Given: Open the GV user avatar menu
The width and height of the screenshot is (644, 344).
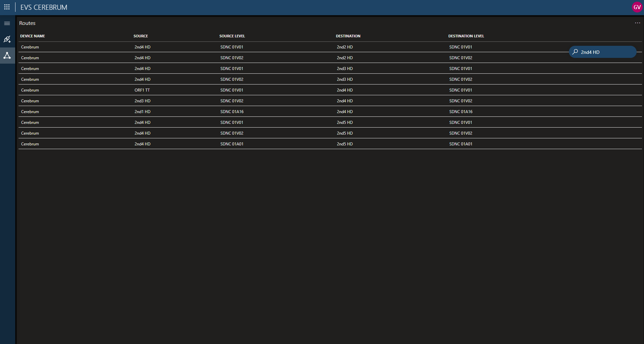Looking at the screenshot, I should (637, 7).
